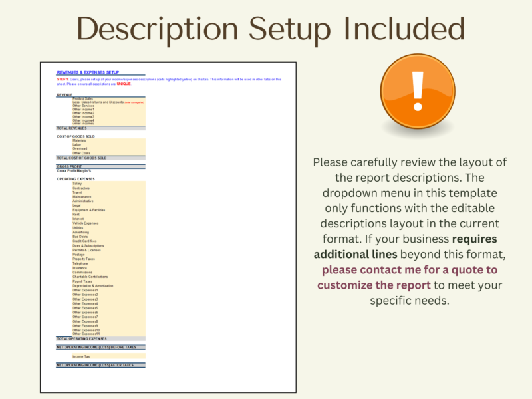Select the 'Labor' cell
This screenshot has width=532, height=399.
(108, 144)
